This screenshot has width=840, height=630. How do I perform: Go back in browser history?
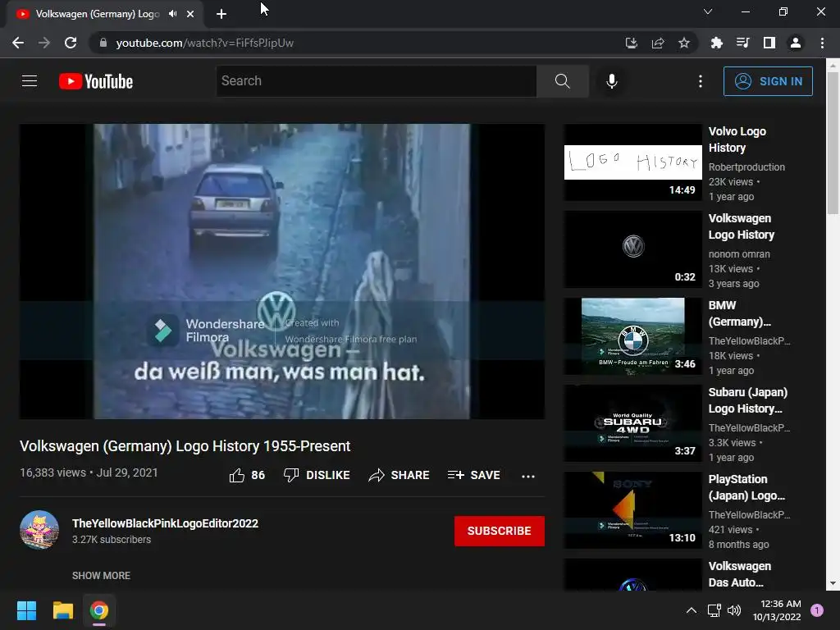click(18, 43)
